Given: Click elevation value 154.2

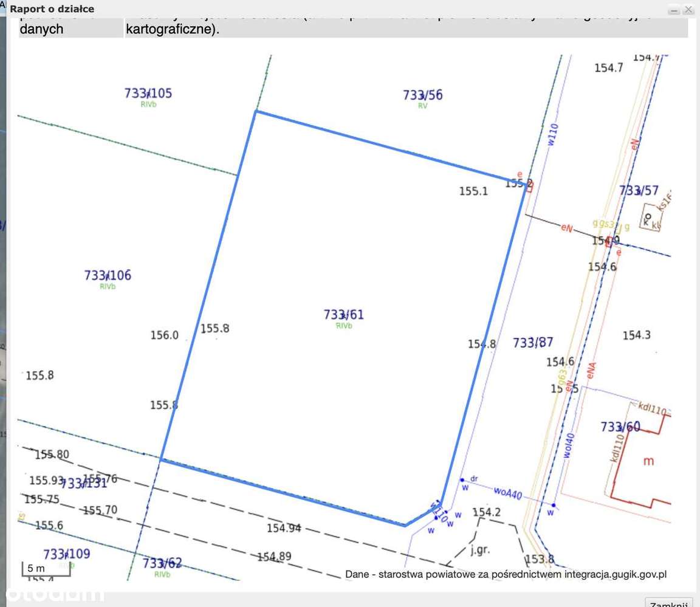Looking at the screenshot, I should coord(486,512).
